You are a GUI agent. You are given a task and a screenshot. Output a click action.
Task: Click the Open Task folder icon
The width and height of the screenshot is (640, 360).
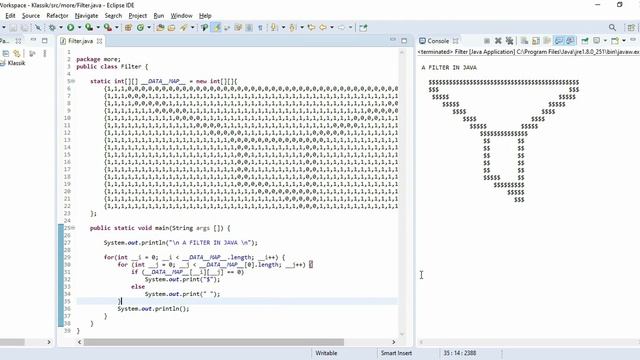click(x=171, y=28)
